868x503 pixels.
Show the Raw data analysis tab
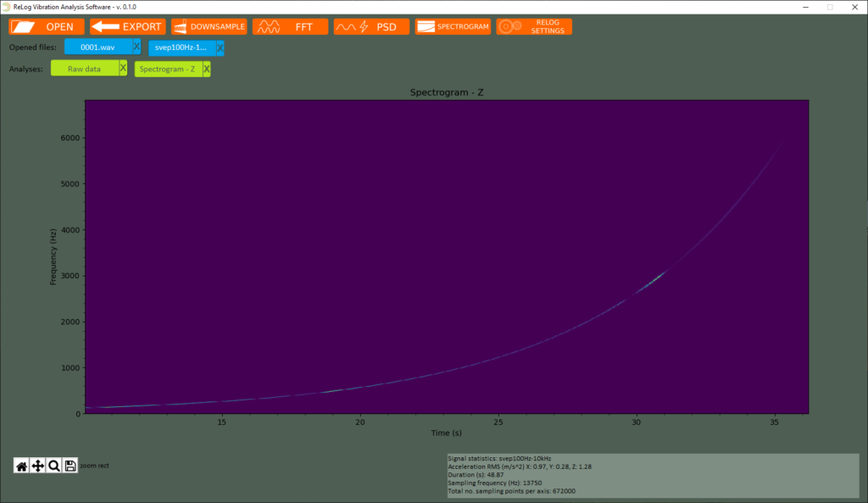[x=85, y=69]
